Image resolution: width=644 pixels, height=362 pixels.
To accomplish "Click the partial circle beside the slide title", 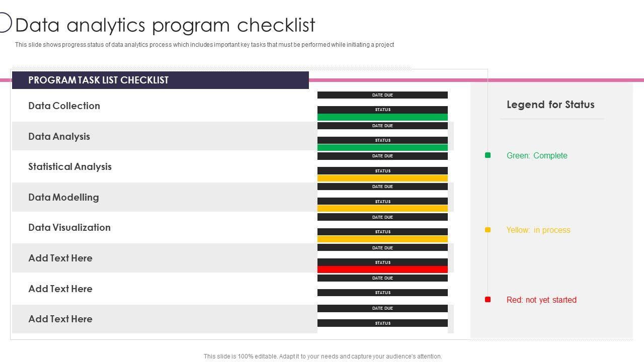I will pyautogui.click(x=5, y=23).
